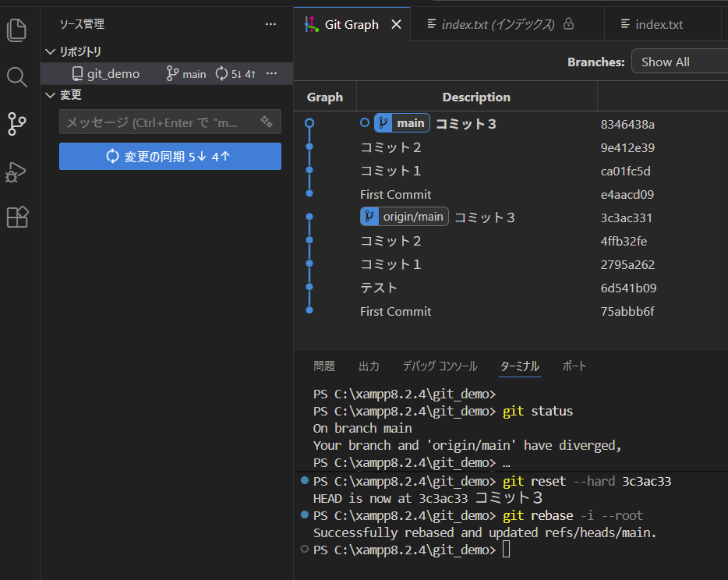Open the Search view icon

(x=17, y=76)
